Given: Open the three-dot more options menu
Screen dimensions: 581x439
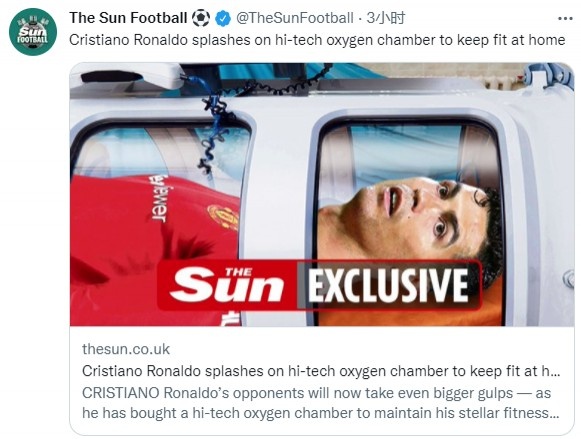Looking at the screenshot, I should tap(565, 19).
